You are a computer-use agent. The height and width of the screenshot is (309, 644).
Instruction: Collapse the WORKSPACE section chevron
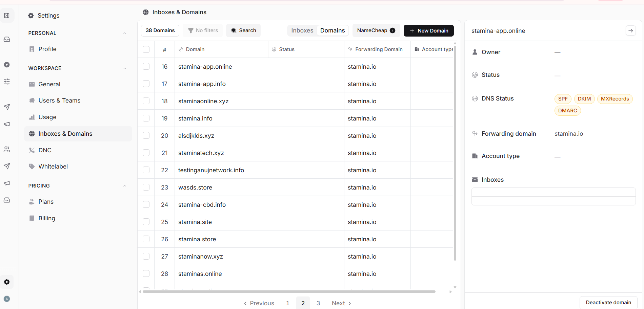pyautogui.click(x=125, y=68)
